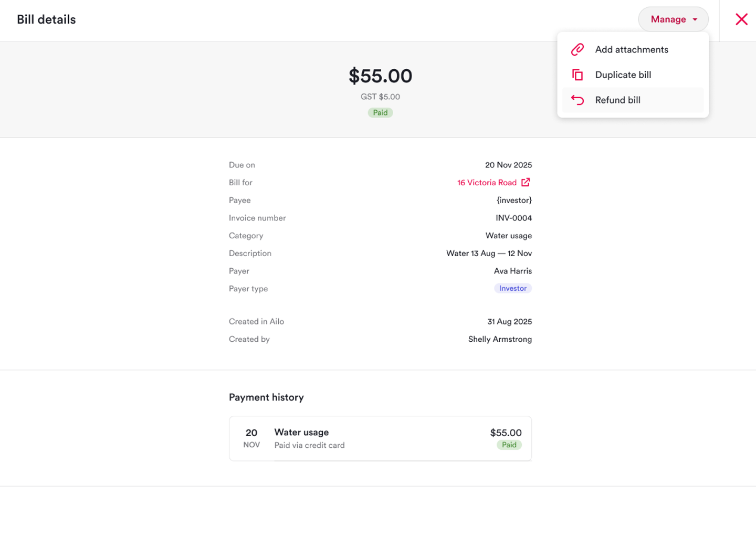Select Refund bill menu option
Viewport: 756px width, 558px height.
click(x=618, y=100)
